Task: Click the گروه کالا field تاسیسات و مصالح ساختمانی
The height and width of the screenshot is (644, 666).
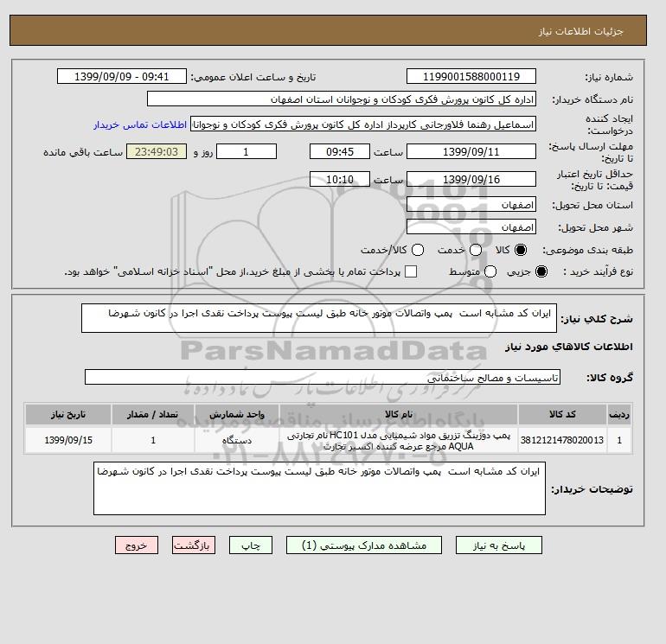Action: tap(323, 377)
